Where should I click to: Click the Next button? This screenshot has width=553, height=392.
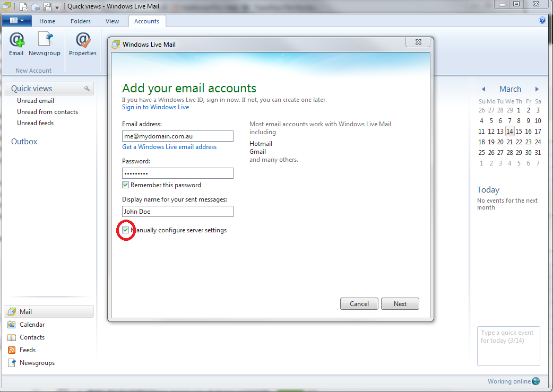(400, 304)
